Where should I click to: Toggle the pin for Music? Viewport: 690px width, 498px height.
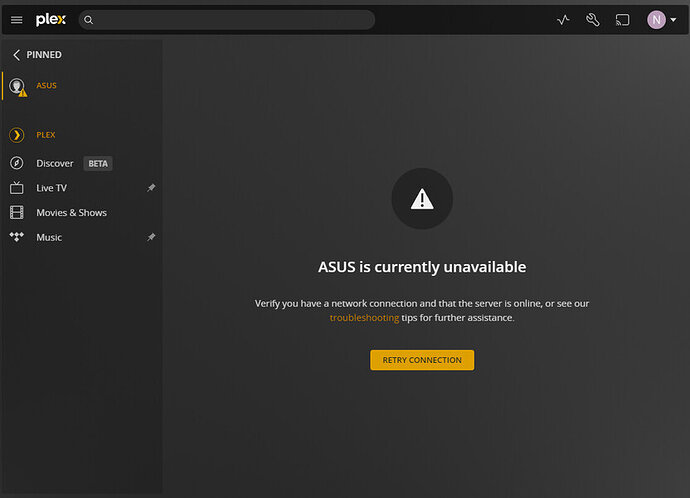tap(151, 237)
